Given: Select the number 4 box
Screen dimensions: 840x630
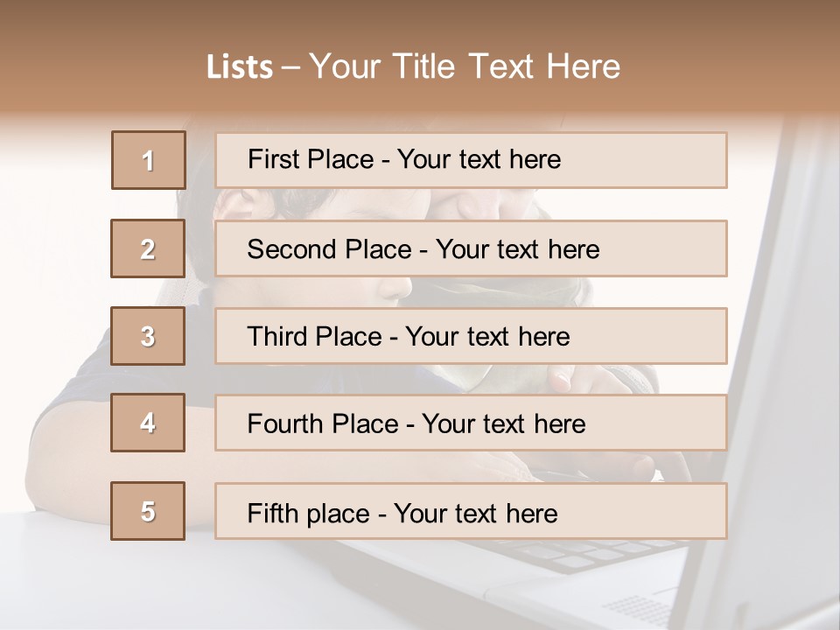Looking at the screenshot, I should [x=148, y=423].
